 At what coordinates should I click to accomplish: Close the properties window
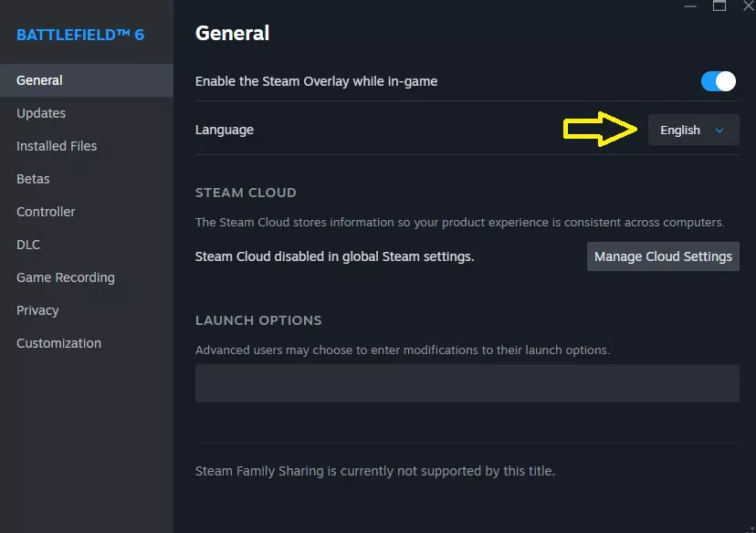coord(749,5)
